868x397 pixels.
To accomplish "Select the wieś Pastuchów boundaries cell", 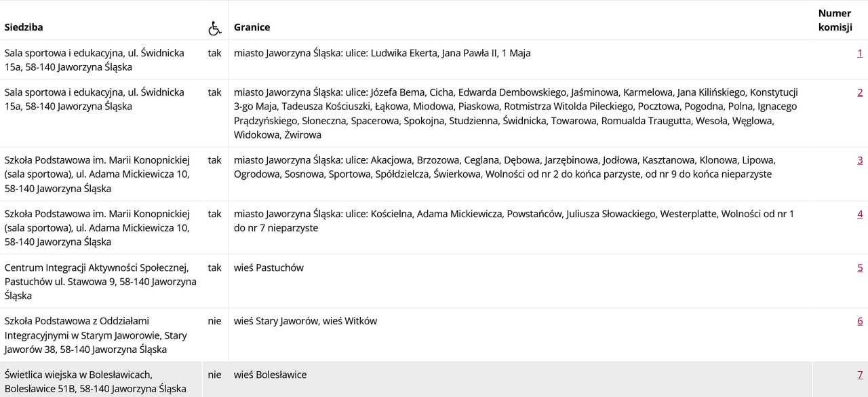I will click(x=520, y=281).
